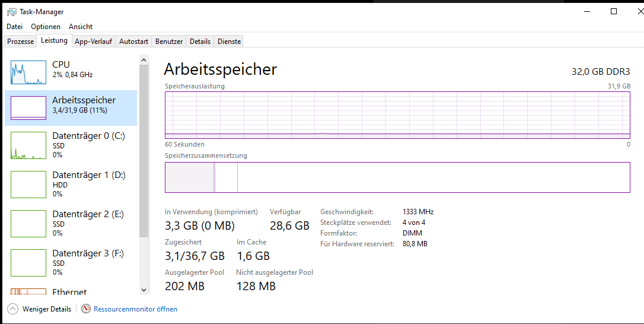
Task: Open the Dienste tab
Action: click(x=229, y=42)
